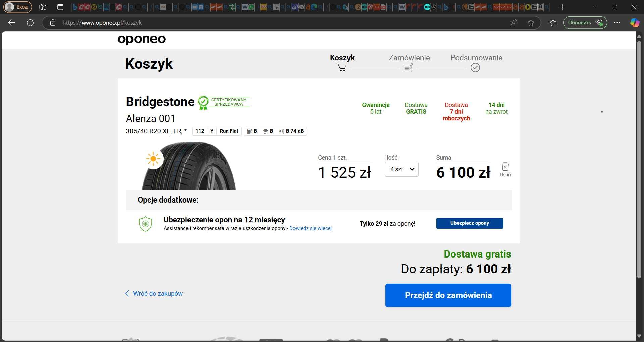
Task: Click the wet grip B label icon
Action: 268,131
